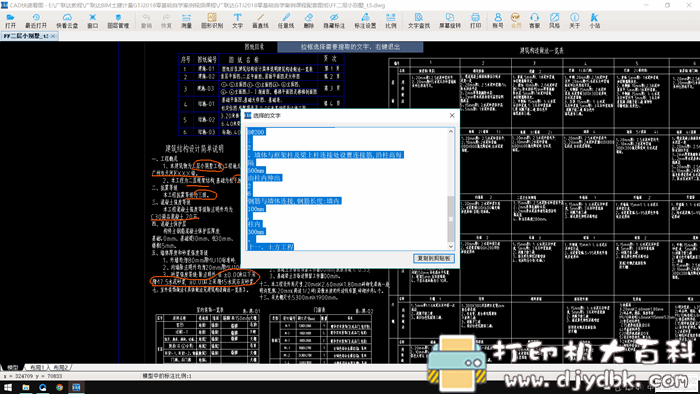Click the 撤销 undo arrow

[146, 21]
